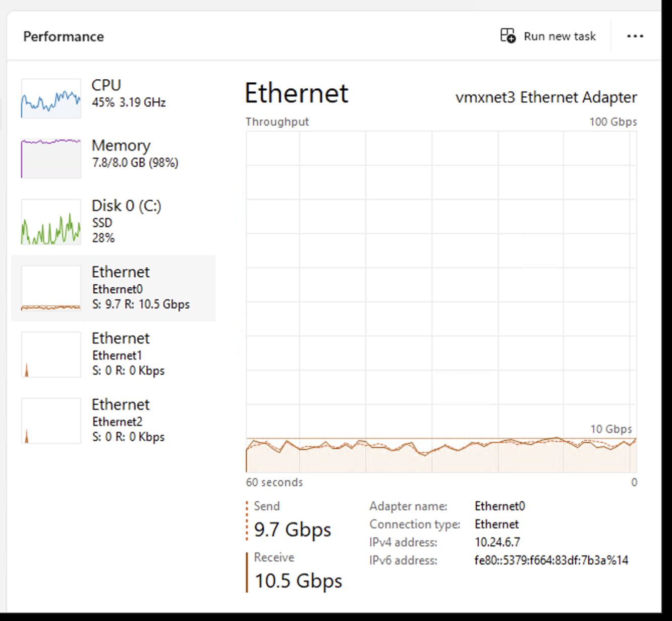This screenshot has height=621, width=672.
Task: Click the Send 9.7 Gbps value
Action: [x=293, y=530]
